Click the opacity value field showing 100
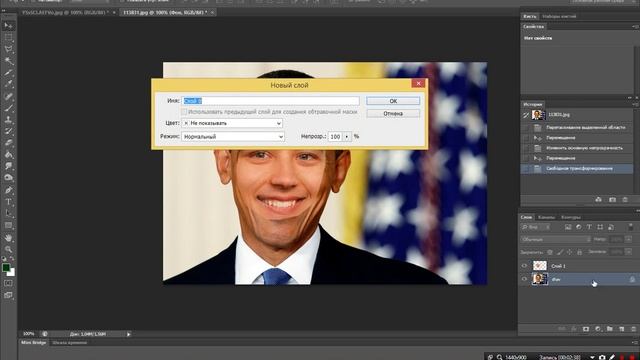 (336, 137)
